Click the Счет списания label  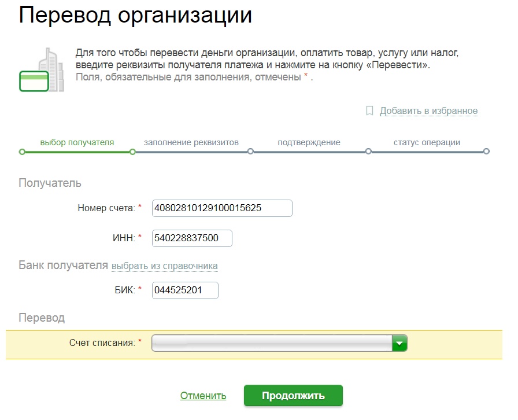pos(102,343)
